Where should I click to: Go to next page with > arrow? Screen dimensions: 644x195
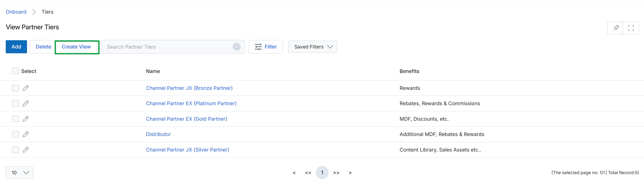pos(350,173)
